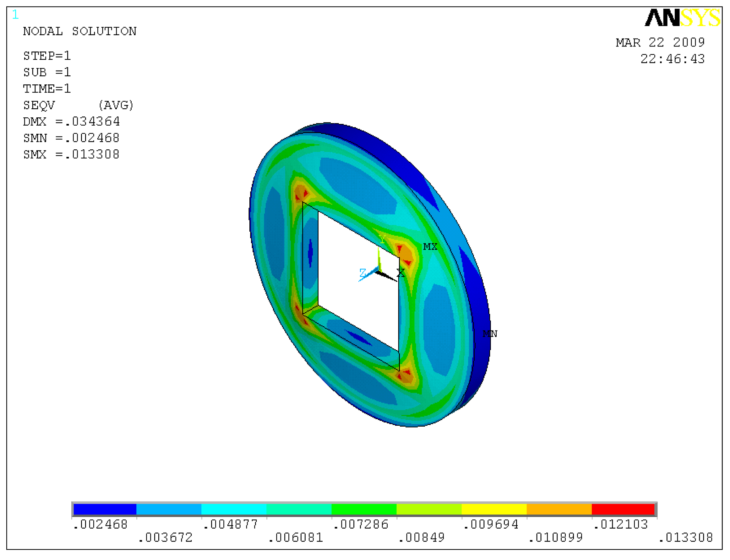Click the DMX =.034364 value text

[x=71, y=121]
